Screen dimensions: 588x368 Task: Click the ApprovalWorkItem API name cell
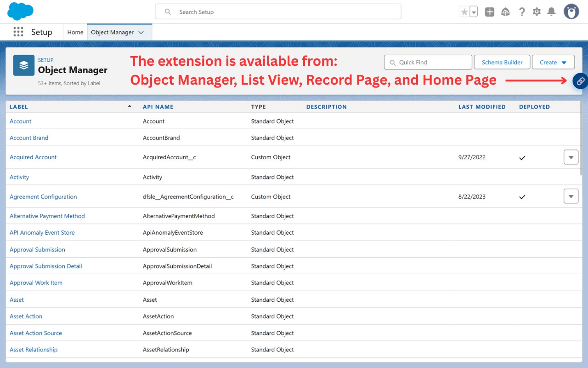168,282
